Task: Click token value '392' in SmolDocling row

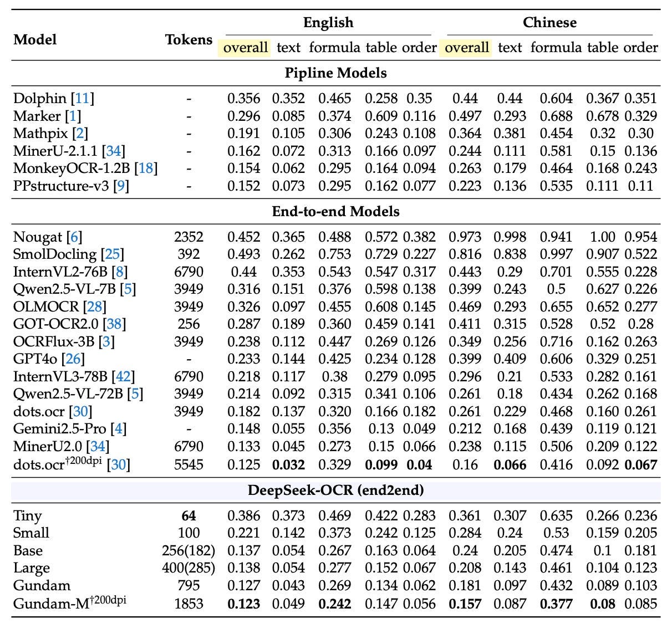Action: [x=189, y=255]
